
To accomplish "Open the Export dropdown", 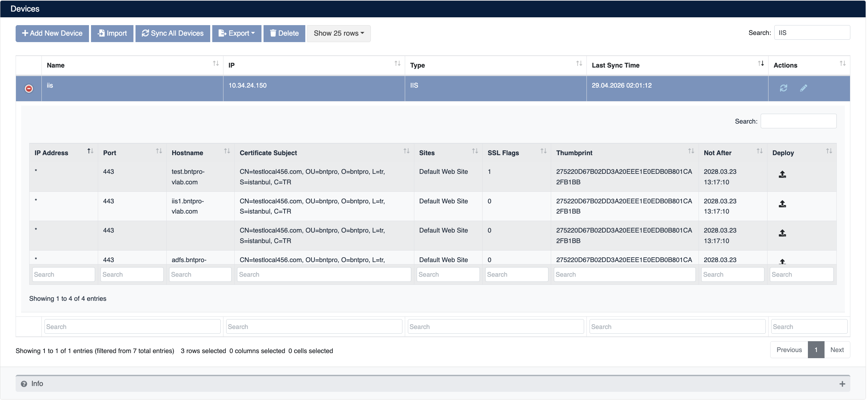I will [237, 33].
